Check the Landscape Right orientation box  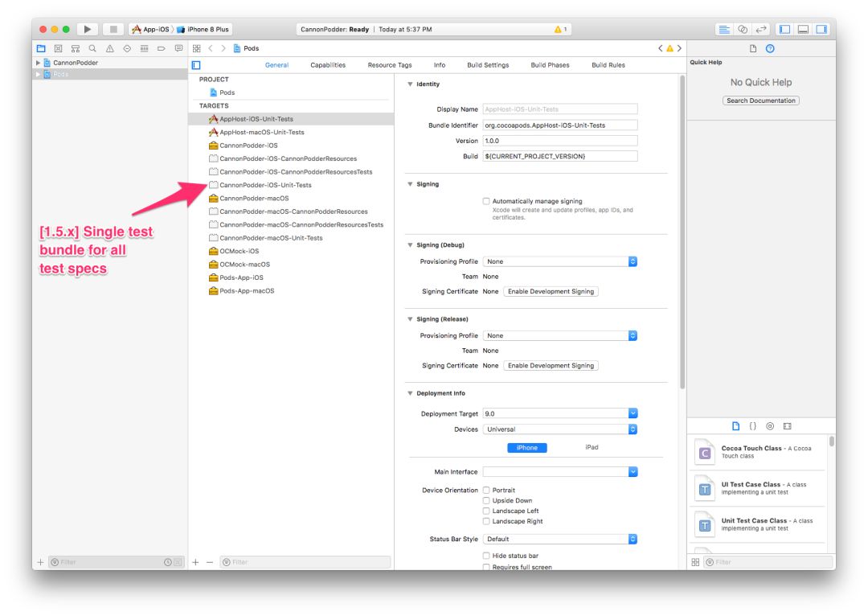(x=486, y=521)
